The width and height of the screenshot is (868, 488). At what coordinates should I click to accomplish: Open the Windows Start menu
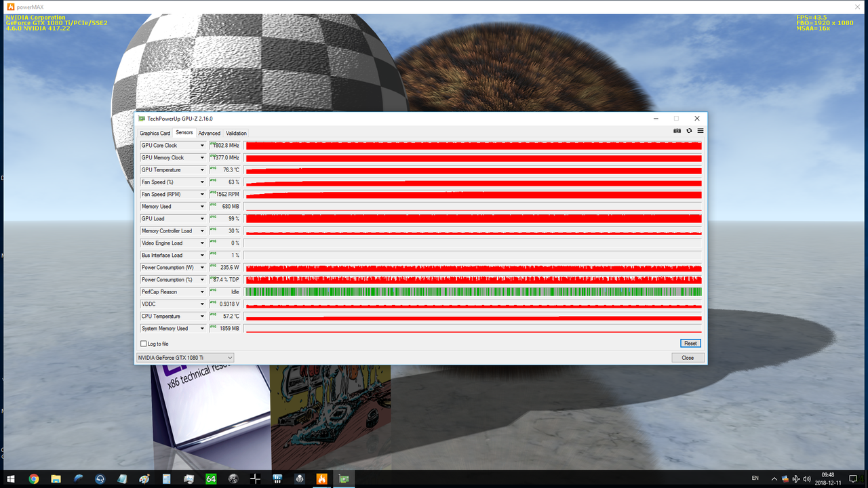11,479
